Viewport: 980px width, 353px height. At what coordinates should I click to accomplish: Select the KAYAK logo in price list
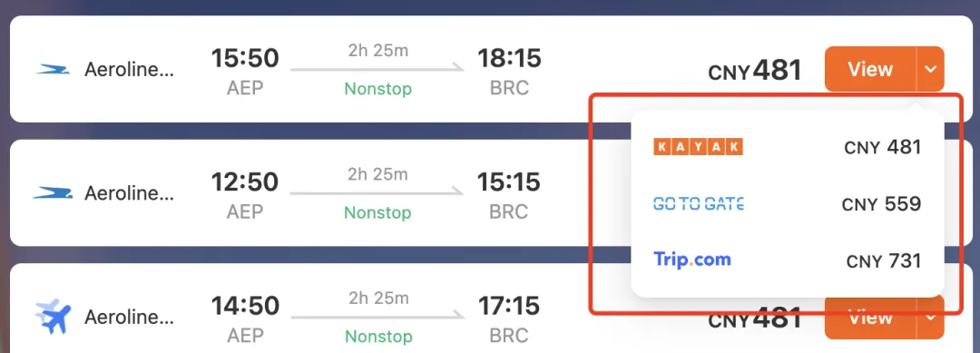(x=698, y=147)
